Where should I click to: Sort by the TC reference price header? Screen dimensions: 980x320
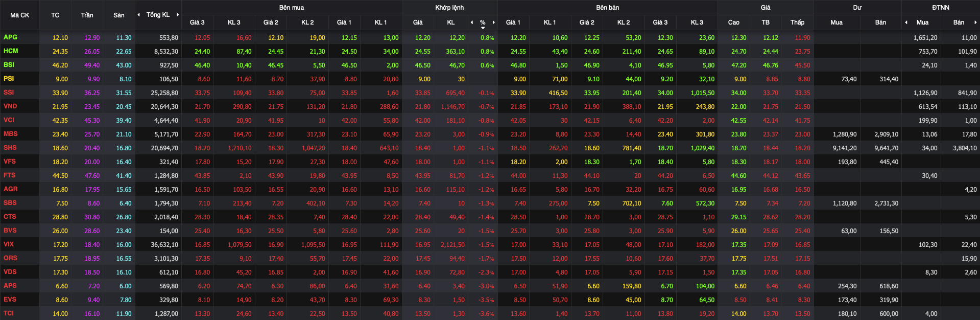pyautogui.click(x=55, y=15)
